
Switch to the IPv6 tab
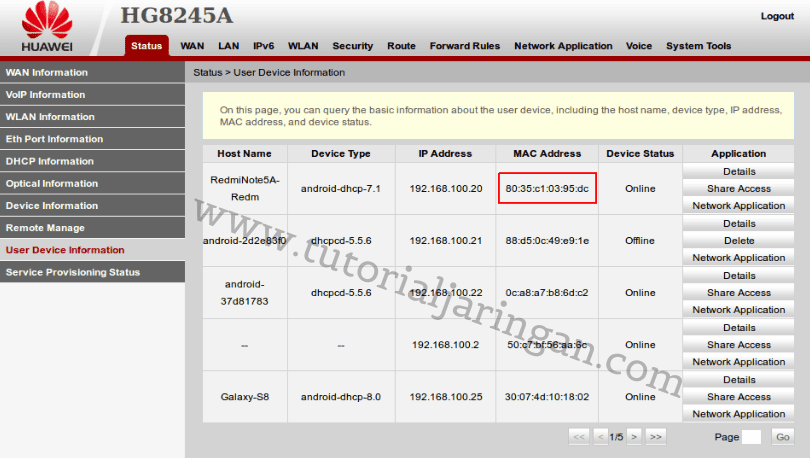click(263, 45)
